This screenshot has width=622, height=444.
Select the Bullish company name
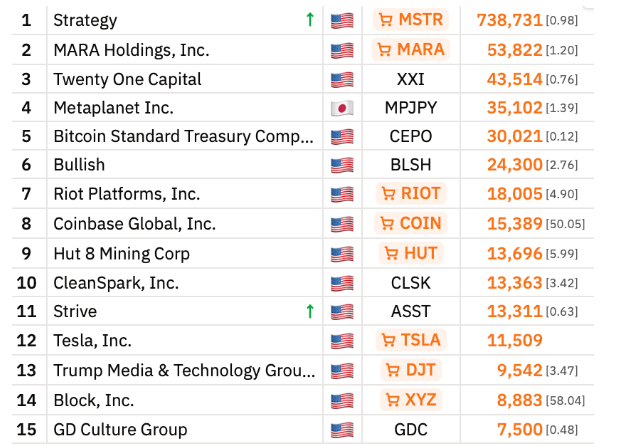pos(79,165)
